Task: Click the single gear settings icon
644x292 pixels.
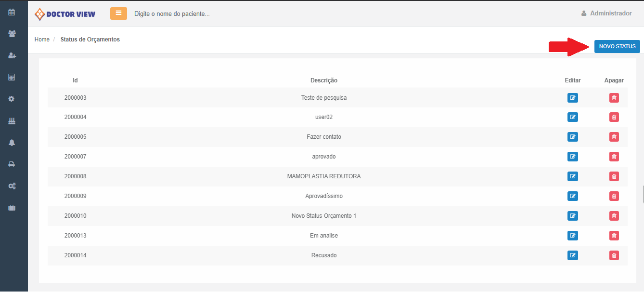Action: [12, 99]
